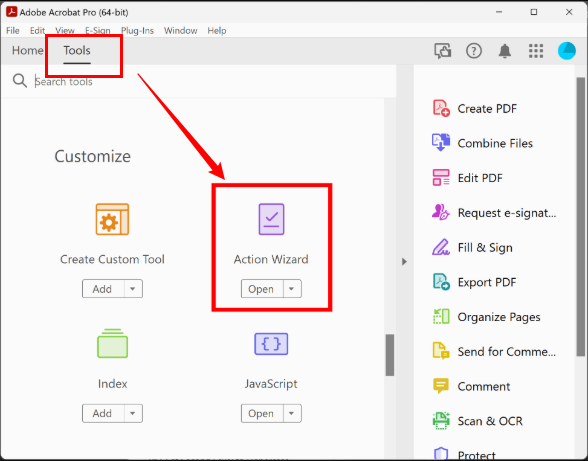Click the tools list vertical scrollbar thumb
Image resolution: width=588 pixels, height=461 pixels.
click(390, 355)
